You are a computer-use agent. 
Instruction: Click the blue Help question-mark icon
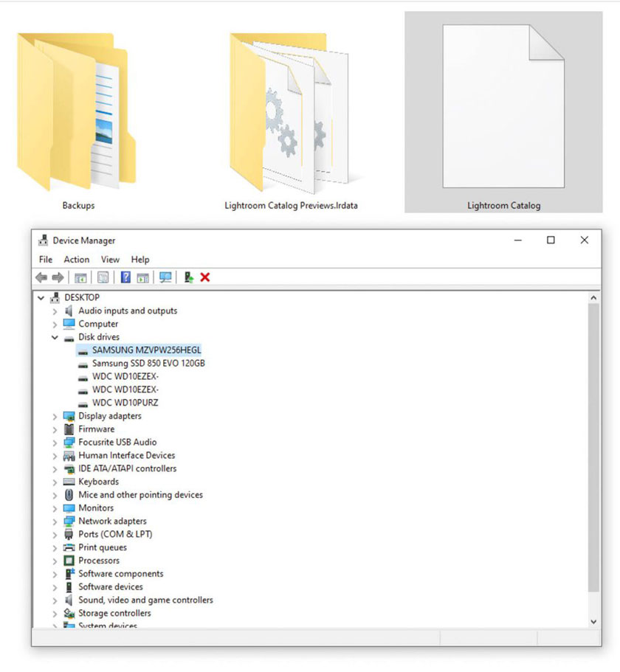point(125,277)
